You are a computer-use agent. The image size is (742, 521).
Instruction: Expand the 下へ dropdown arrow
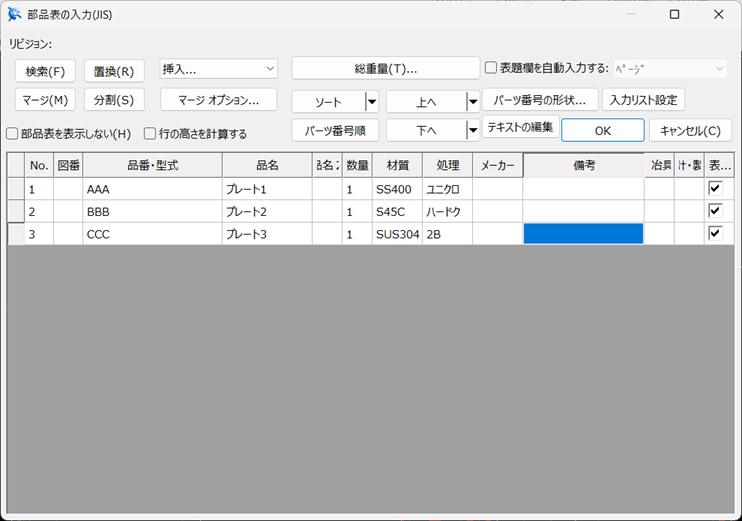tap(473, 130)
